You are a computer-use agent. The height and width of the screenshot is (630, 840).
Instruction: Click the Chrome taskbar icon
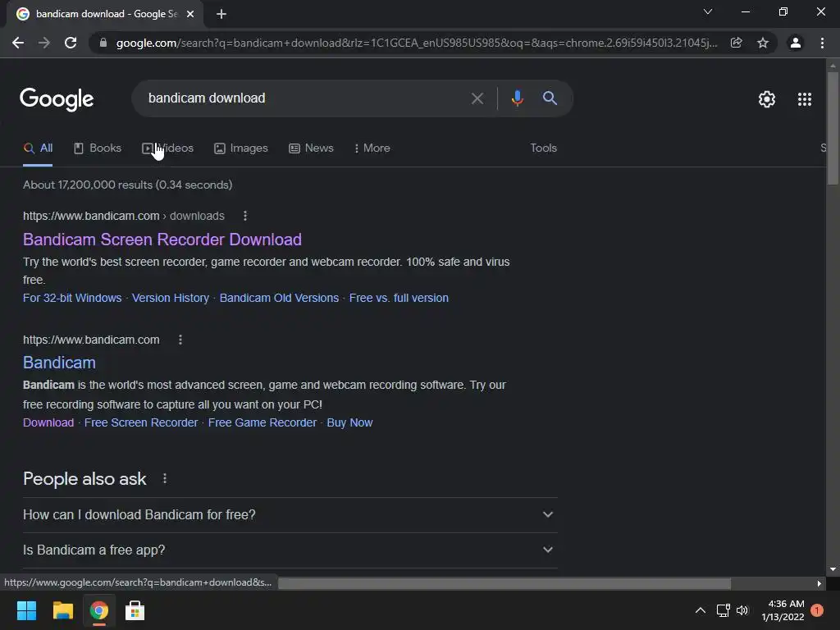[x=98, y=610]
